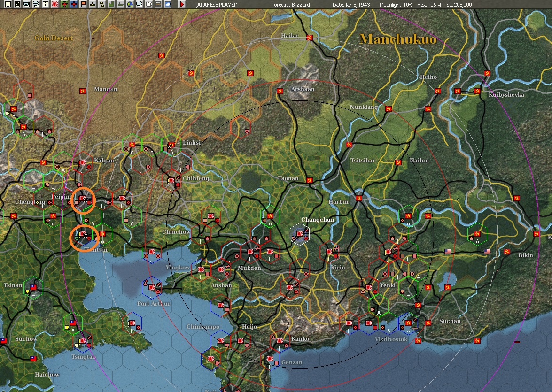Click the single yellow ship icon
The height and width of the screenshot is (392, 552).
pos(92,4)
